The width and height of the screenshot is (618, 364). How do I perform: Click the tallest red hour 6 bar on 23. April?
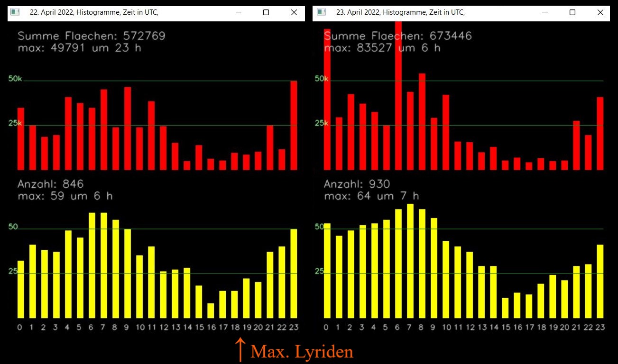click(398, 95)
